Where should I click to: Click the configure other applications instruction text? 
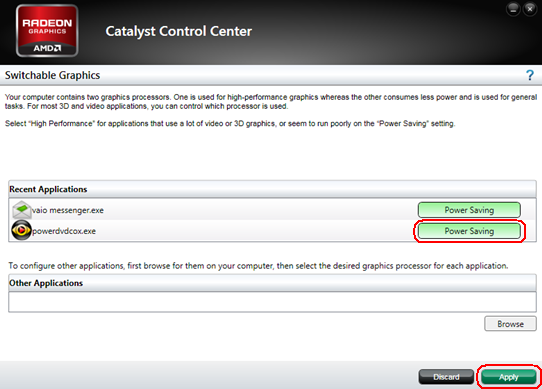(258, 266)
